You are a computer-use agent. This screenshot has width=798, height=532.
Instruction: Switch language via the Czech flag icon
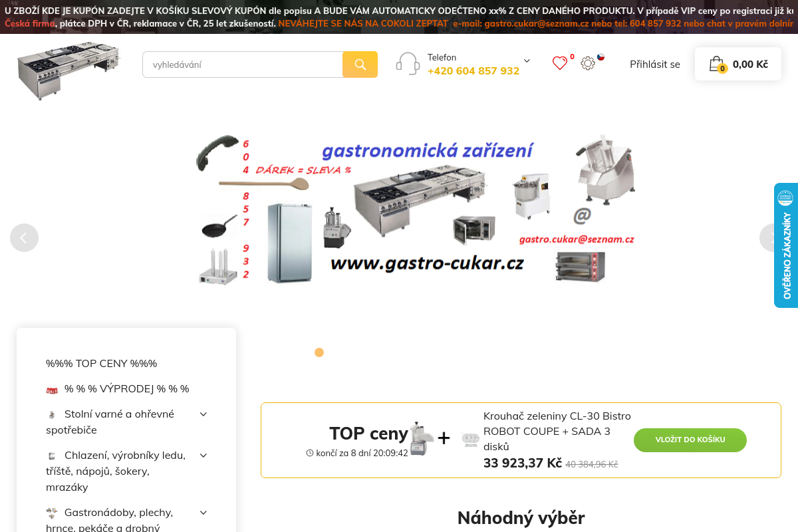[601, 58]
